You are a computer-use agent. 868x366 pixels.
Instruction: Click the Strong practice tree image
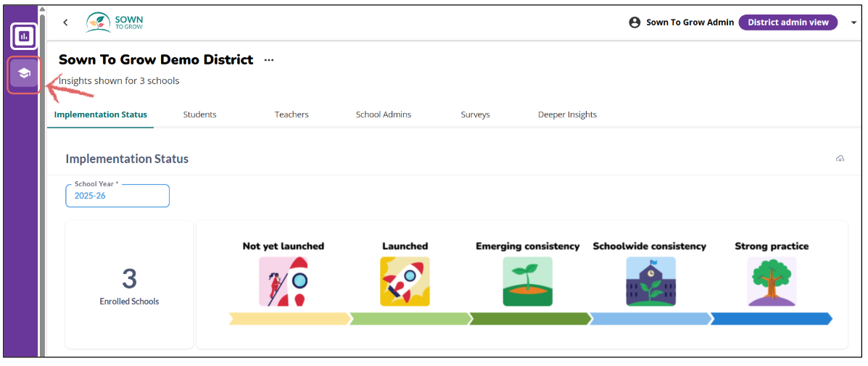coord(772,281)
